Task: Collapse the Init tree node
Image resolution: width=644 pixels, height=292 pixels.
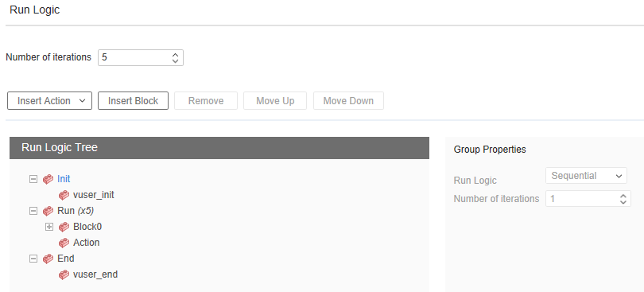Action: pos(33,179)
